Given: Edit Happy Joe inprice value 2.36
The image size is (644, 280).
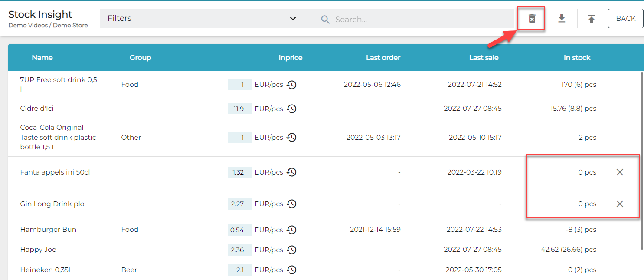Looking at the screenshot, I should 240,250.
